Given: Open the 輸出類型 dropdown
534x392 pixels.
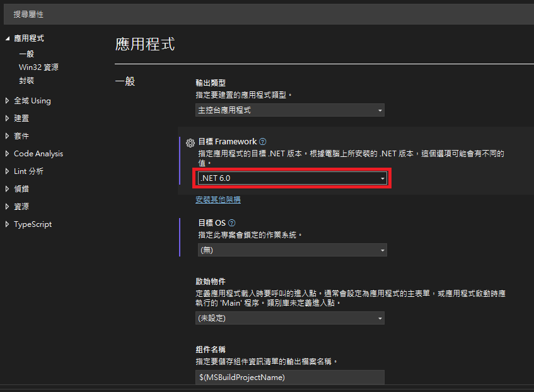Looking at the screenshot, I should click(x=289, y=110).
